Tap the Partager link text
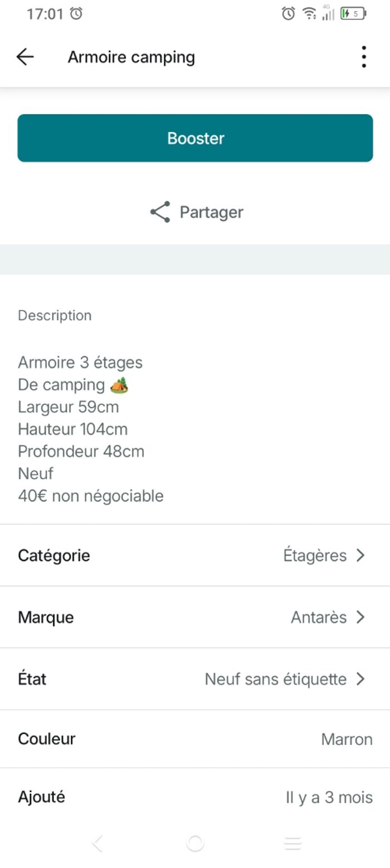This screenshot has width=390, height=868. point(211,212)
